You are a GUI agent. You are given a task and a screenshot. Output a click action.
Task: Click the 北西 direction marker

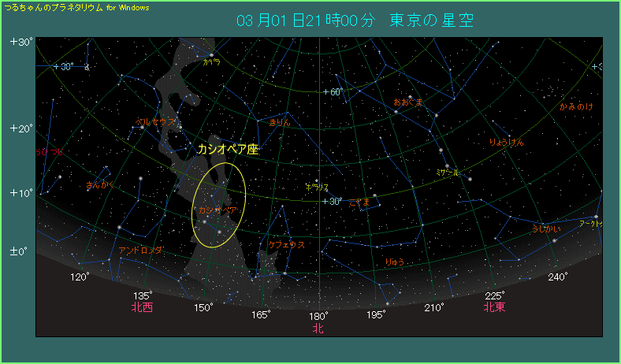click(x=142, y=307)
